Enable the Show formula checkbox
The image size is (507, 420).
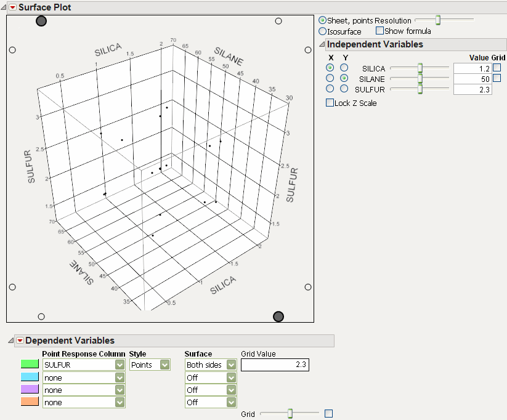[379, 31]
